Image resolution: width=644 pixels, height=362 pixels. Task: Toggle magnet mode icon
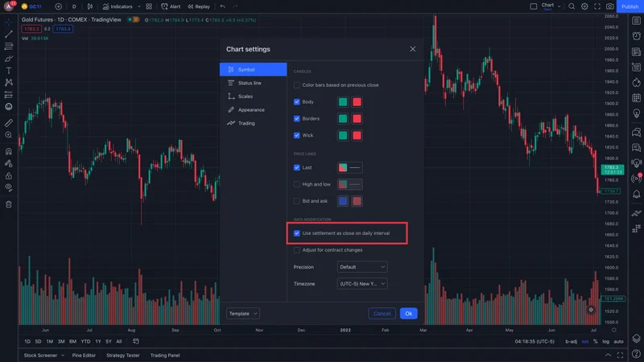click(9, 151)
